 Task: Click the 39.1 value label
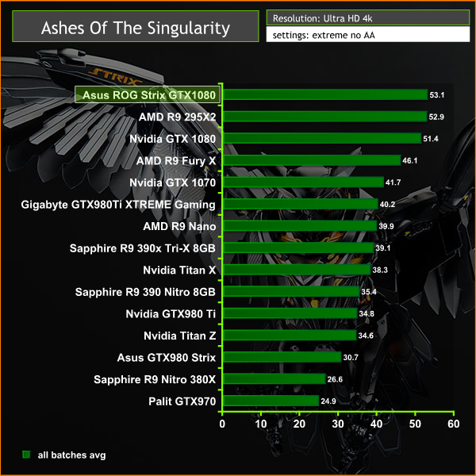(383, 248)
